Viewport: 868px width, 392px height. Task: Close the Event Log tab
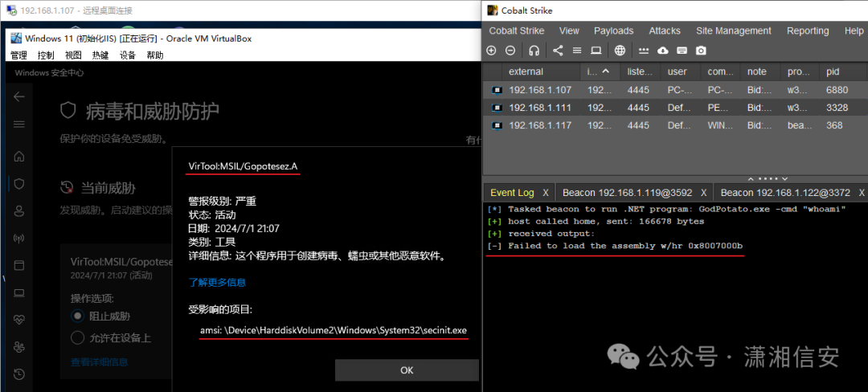coord(545,193)
